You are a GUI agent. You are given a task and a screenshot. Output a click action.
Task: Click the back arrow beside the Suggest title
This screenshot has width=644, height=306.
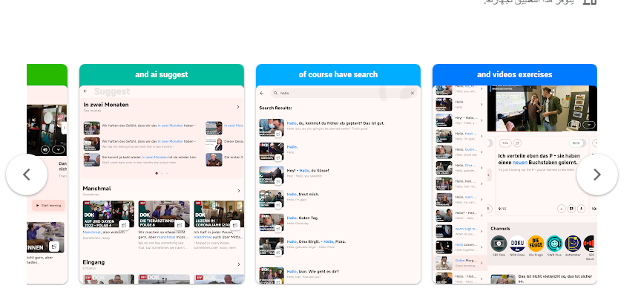pos(85,91)
